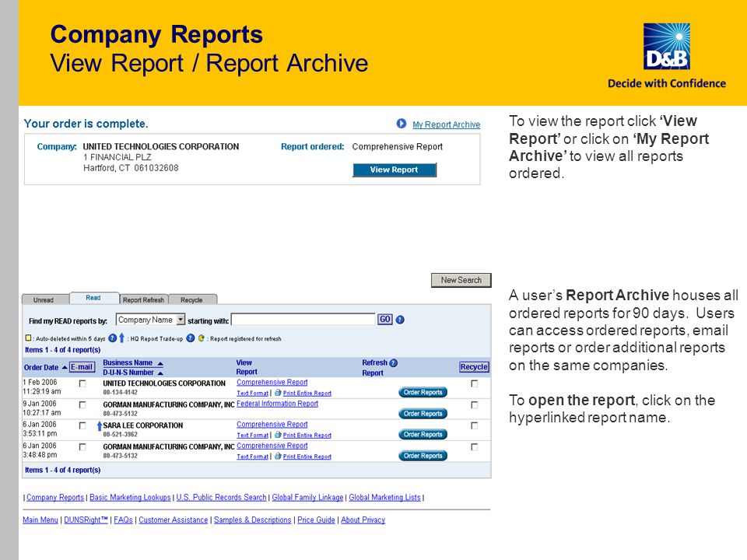Open U.S. Public Records Search link

coord(222,498)
